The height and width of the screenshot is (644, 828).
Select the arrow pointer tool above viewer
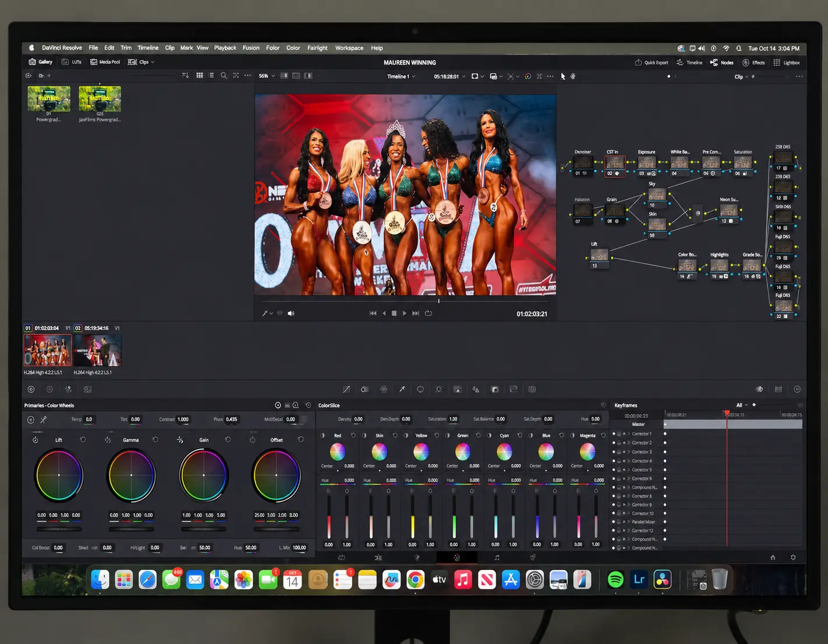point(563,76)
